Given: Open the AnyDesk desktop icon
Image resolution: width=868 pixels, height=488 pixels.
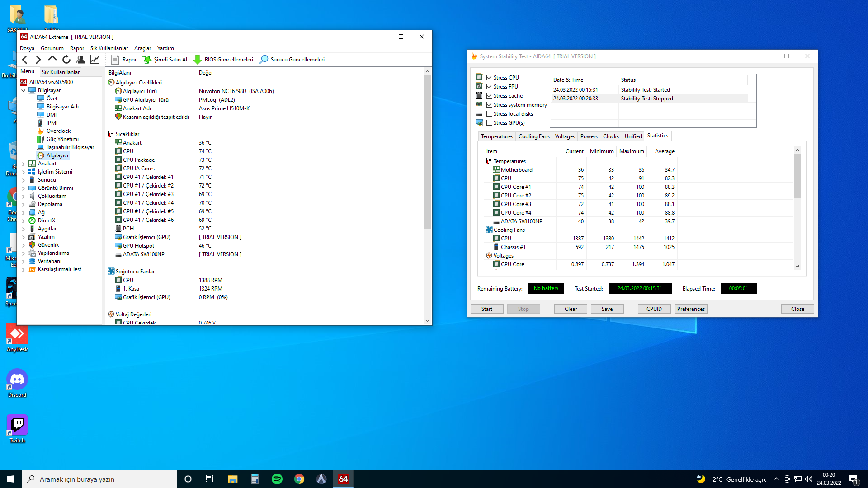Looking at the screenshot, I should 17,338.
